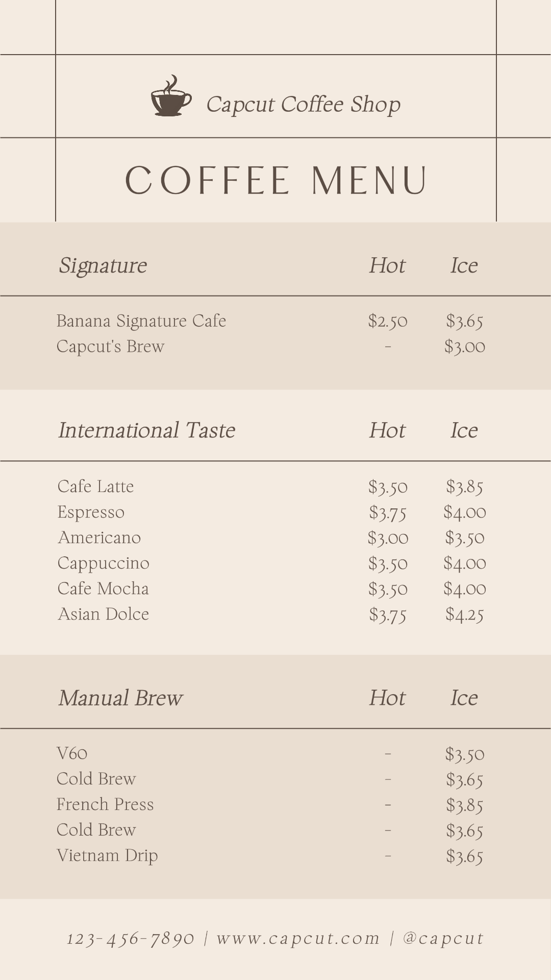Click the Capcut Coffee Shop title

point(303,104)
